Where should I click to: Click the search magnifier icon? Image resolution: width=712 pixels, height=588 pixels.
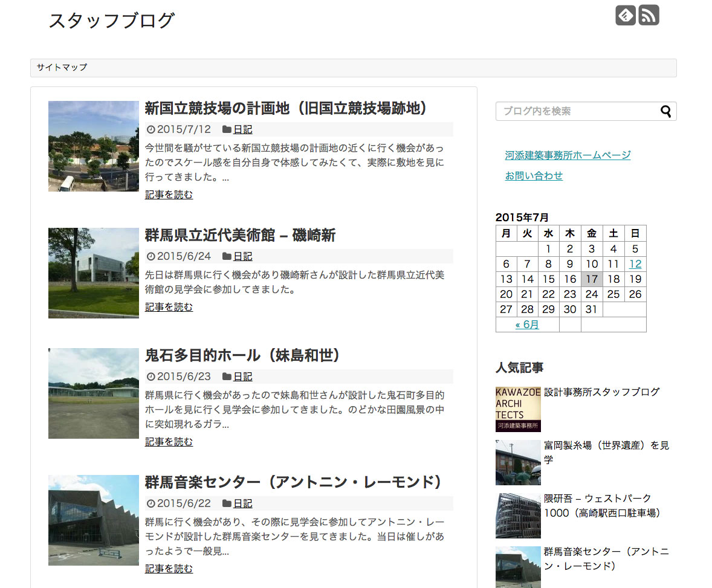(x=665, y=111)
